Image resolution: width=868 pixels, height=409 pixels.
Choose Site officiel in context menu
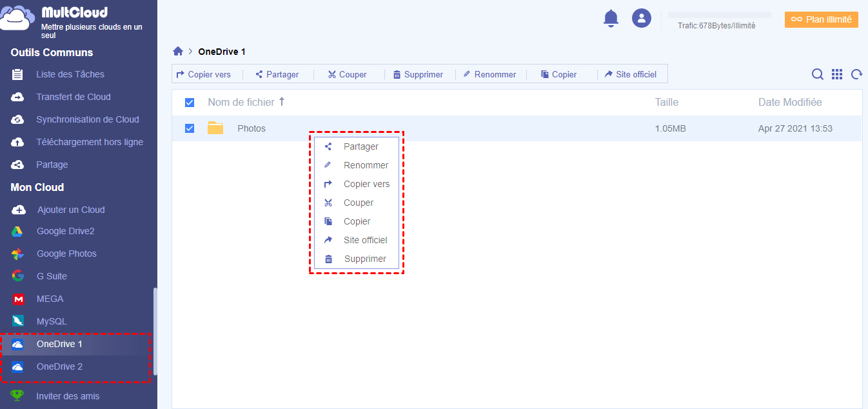click(357, 240)
